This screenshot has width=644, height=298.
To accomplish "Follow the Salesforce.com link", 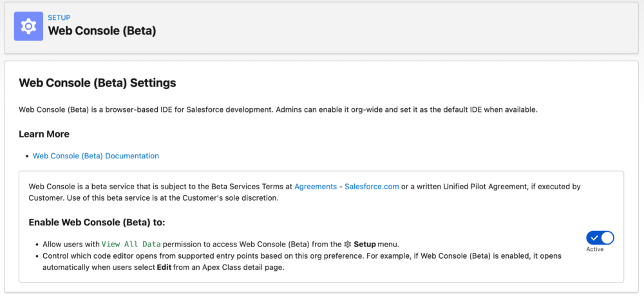I will 372,187.
